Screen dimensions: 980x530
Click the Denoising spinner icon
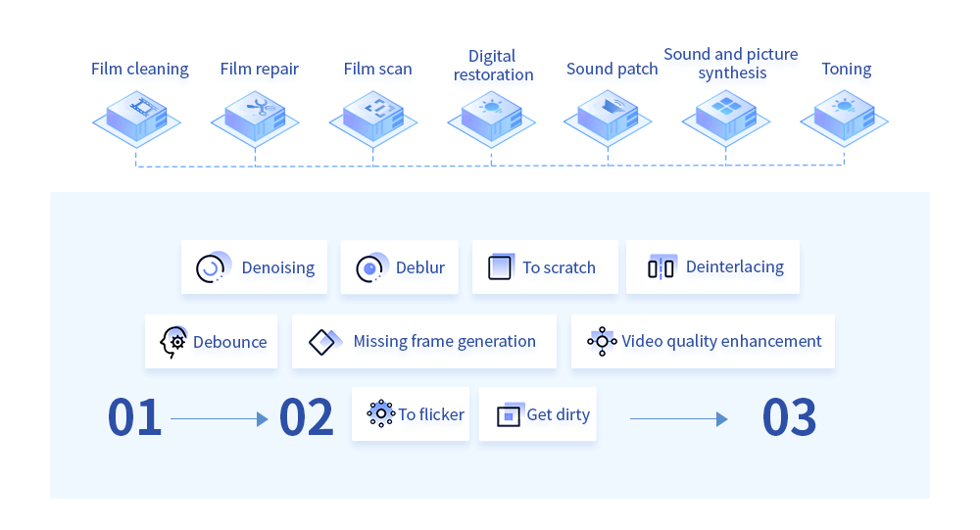point(212,267)
